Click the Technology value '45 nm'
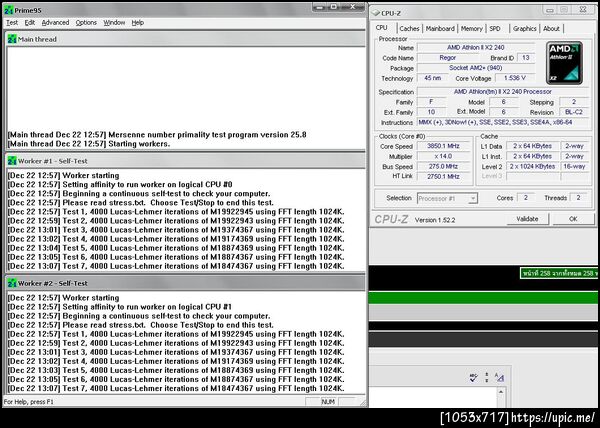This screenshot has height=428, width=600. (x=432, y=78)
